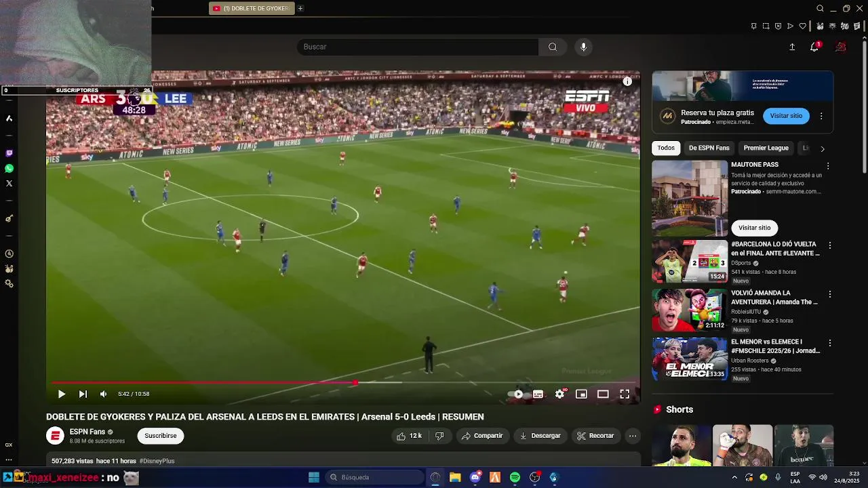This screenshot has height=488, width=868.
Task: Click the heart bookmark toolbar icon
Action: [x=803, y=26]
